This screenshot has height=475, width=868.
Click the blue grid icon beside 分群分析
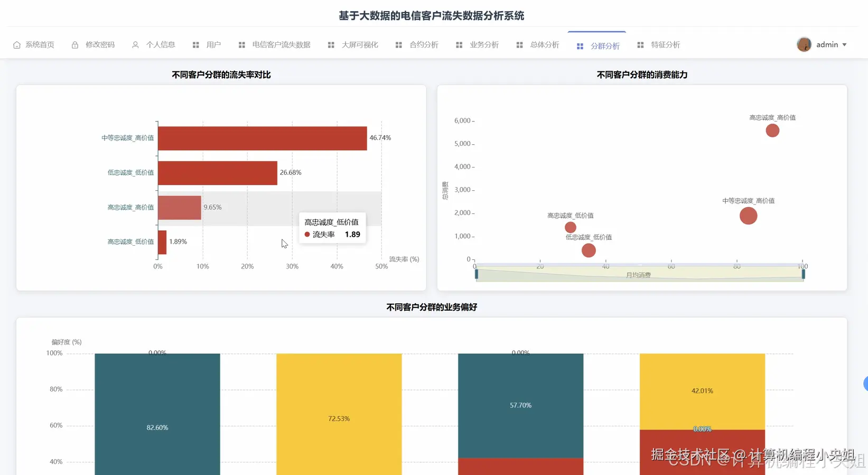(580, 46)
